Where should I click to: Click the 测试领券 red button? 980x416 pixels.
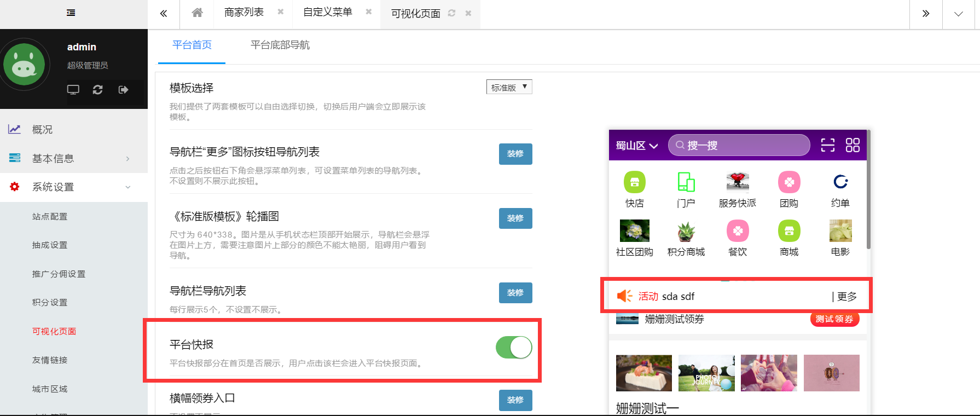[834, 319]
